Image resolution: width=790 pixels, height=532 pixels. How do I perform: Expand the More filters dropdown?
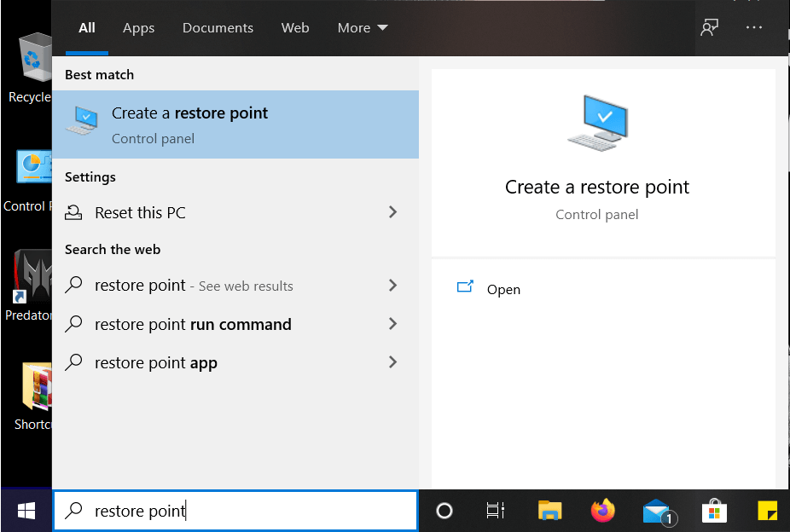[x=362, y=27]
